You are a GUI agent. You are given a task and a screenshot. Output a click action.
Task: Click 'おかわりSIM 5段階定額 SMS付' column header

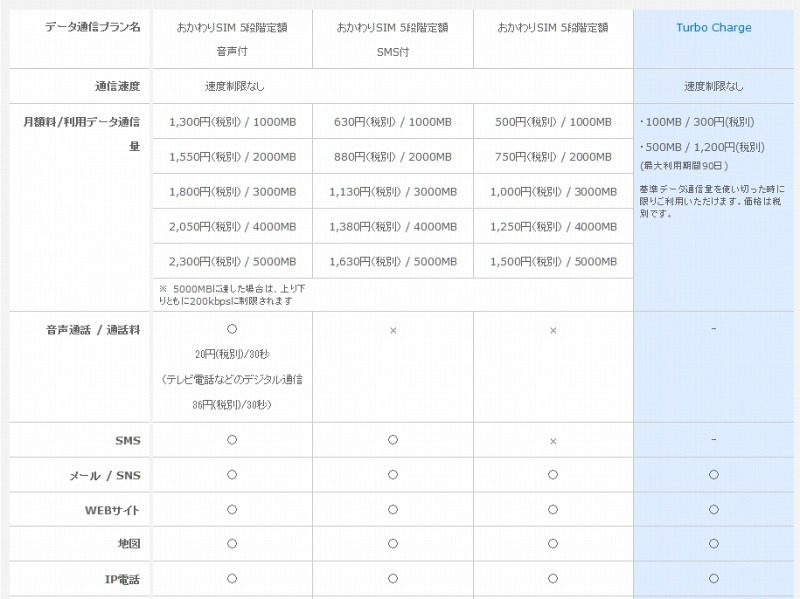[392, 39]
